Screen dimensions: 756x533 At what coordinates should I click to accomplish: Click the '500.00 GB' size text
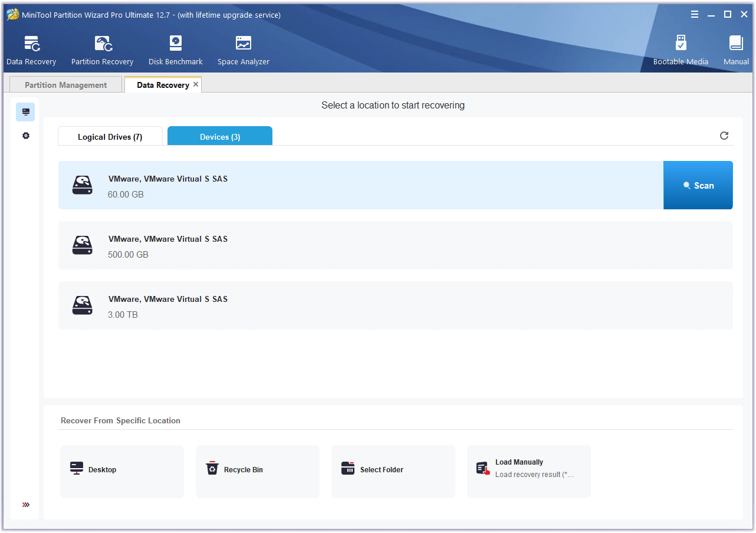pos(128,255)
